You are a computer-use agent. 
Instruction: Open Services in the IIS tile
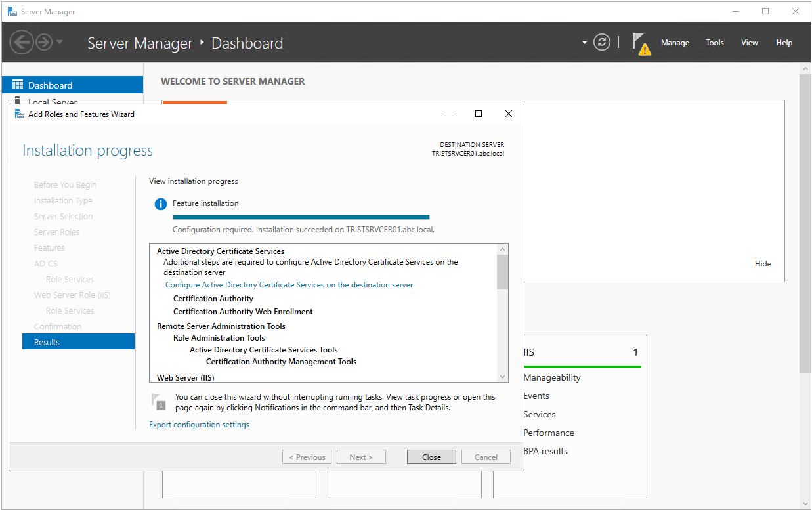pyautogui.click(x=540, y=414)
